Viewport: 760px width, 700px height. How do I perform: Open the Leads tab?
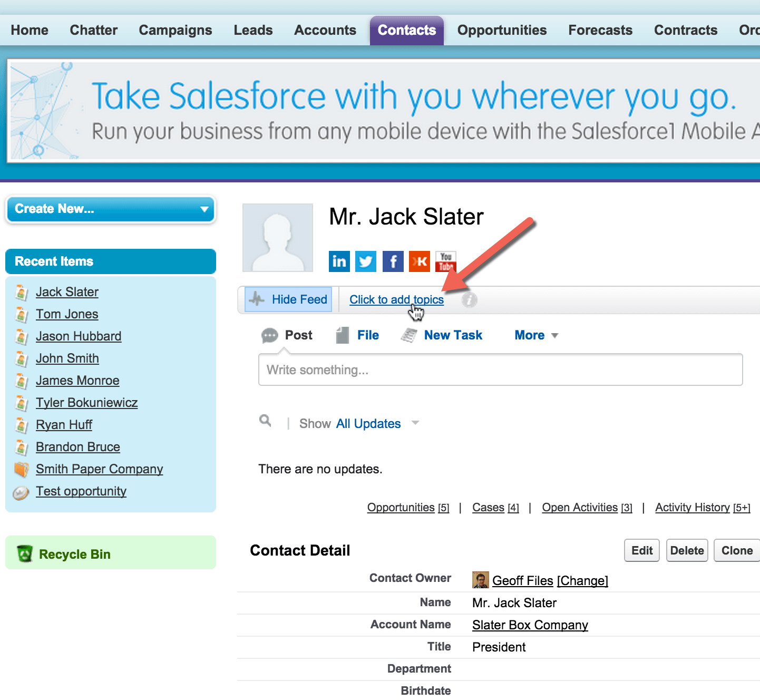tap(253, 30)
